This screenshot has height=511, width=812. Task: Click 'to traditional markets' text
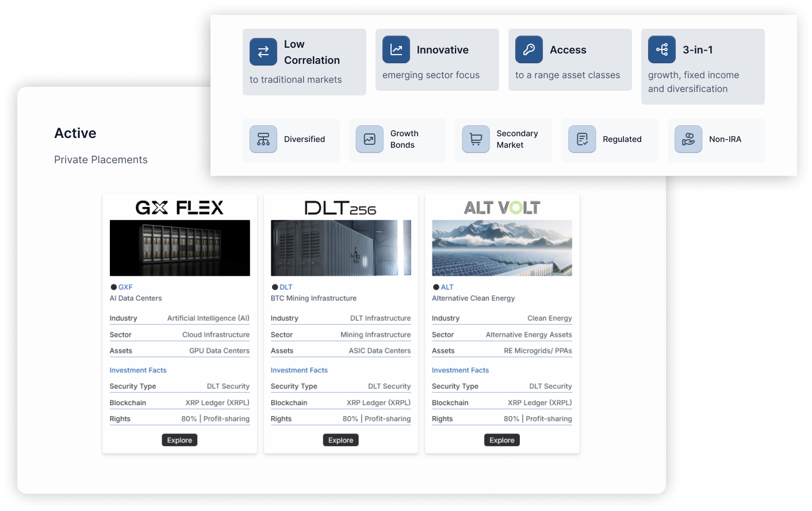[x=296, y=80]
